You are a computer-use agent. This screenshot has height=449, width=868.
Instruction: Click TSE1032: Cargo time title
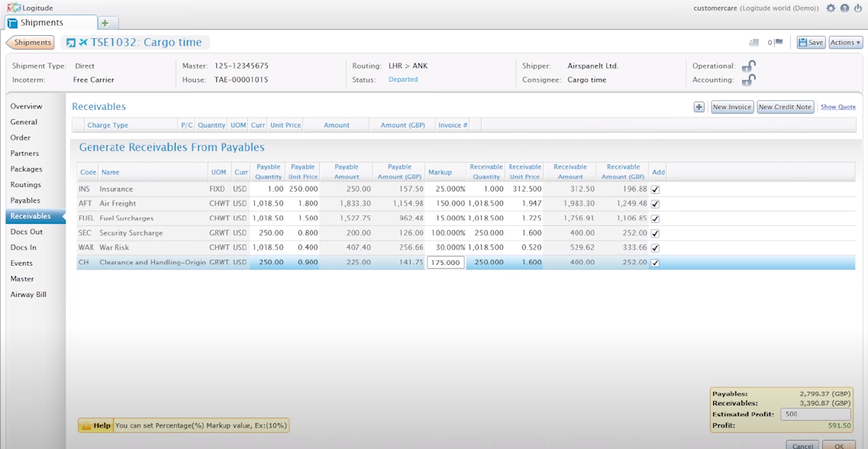tap(145, 43)
